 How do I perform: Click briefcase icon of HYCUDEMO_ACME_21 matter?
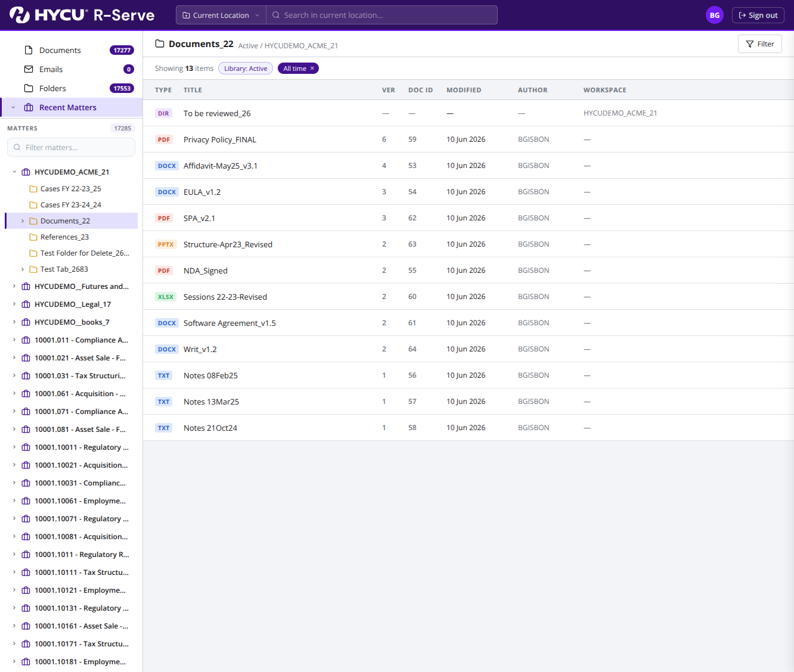coord(26,172)
